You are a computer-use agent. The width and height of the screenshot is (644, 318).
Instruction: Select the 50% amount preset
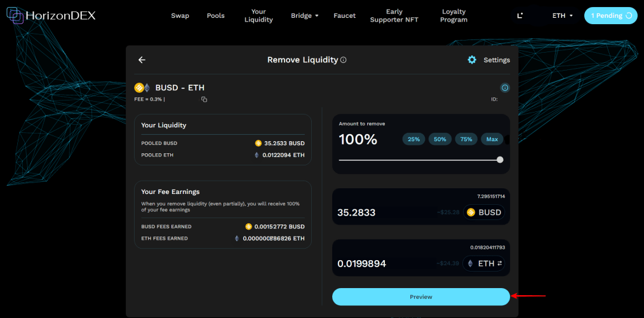(x=439, y=139)
